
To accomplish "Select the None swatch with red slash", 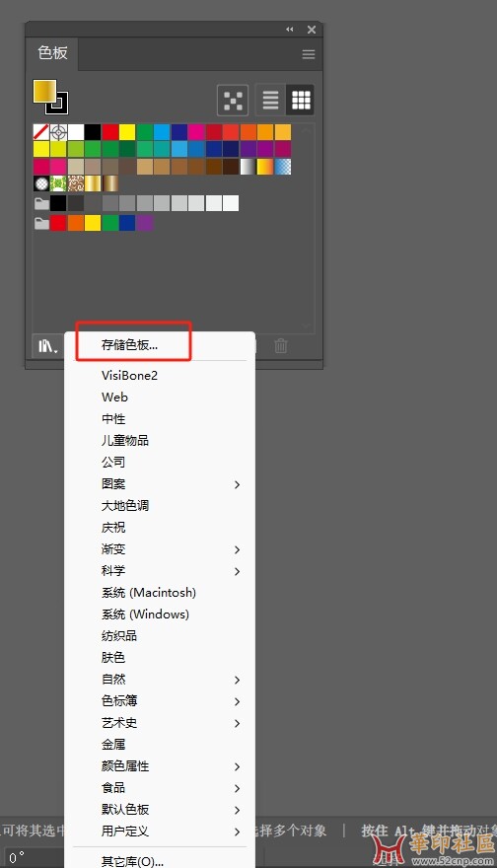I will point(41,132).
